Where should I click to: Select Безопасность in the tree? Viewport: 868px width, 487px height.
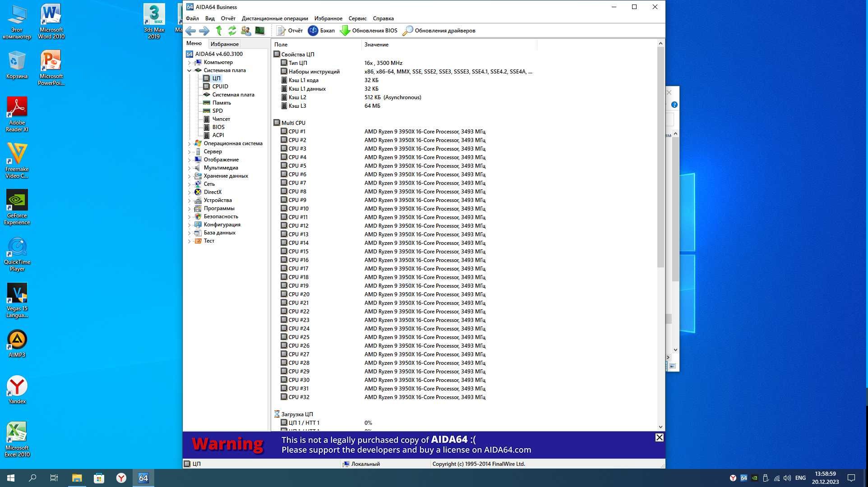221,216
